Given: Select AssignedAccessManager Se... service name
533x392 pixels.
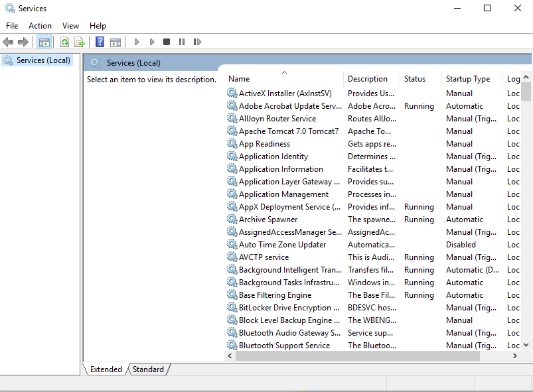Looking at the screenshot, I should click(x=290, y=232).
